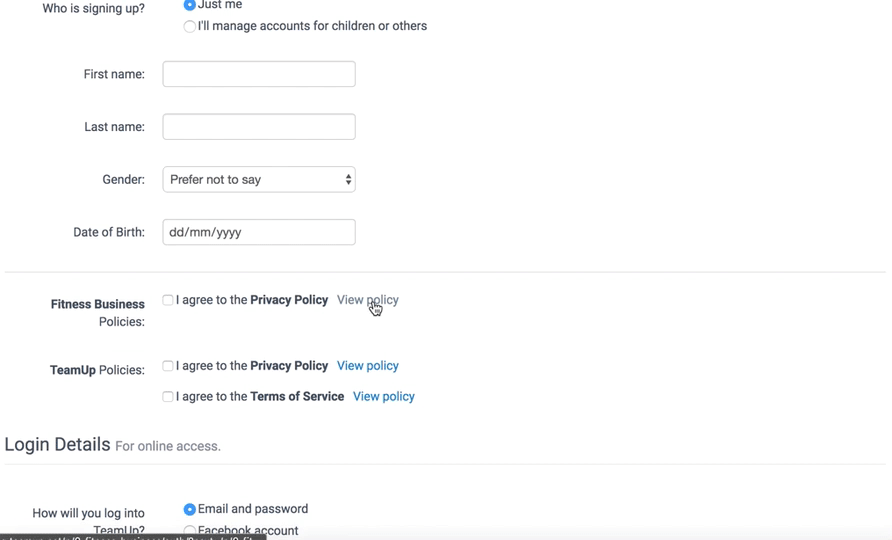Click the "Login Details" section heading
This screenshot has height=540, width=892.
pyautogui.click(x=57, y=444)
